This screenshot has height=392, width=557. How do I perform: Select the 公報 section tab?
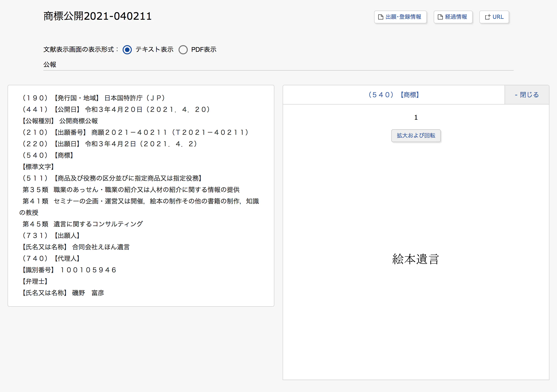(x=50, y=64)
